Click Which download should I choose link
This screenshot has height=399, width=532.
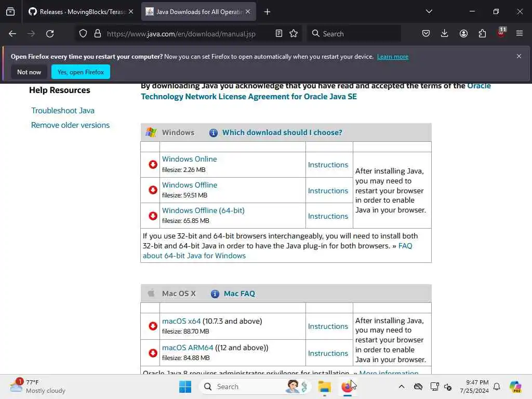pos(282,132)
